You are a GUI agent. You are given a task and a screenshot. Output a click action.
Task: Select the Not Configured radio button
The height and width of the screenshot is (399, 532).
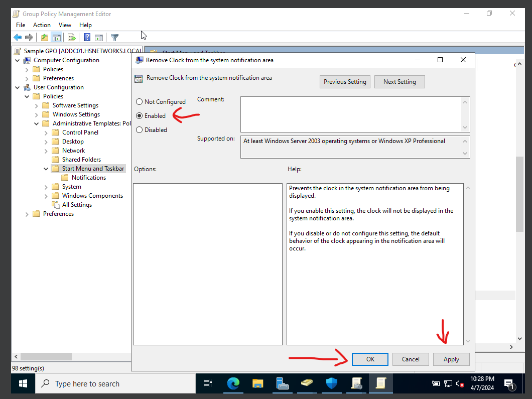[x=139, y=101]
